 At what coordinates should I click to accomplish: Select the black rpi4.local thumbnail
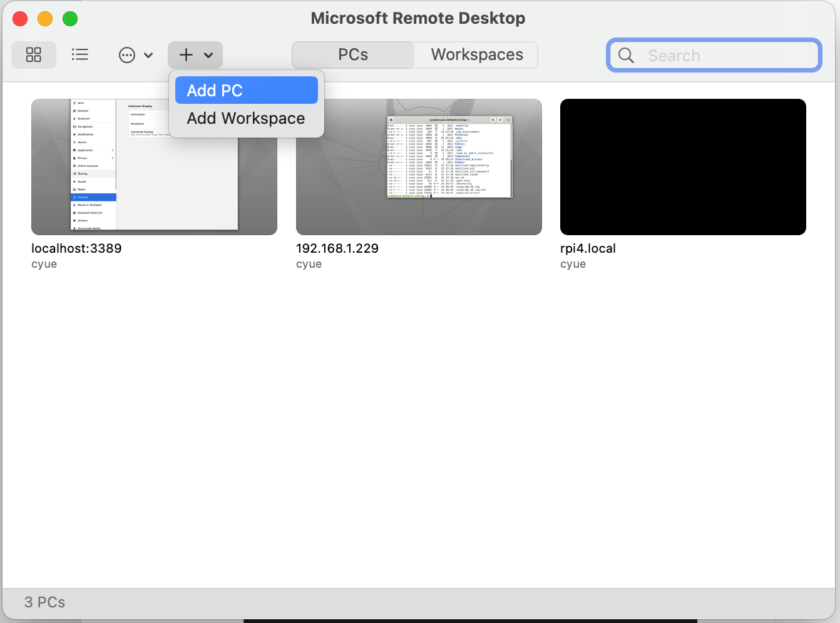pos(683,167)
